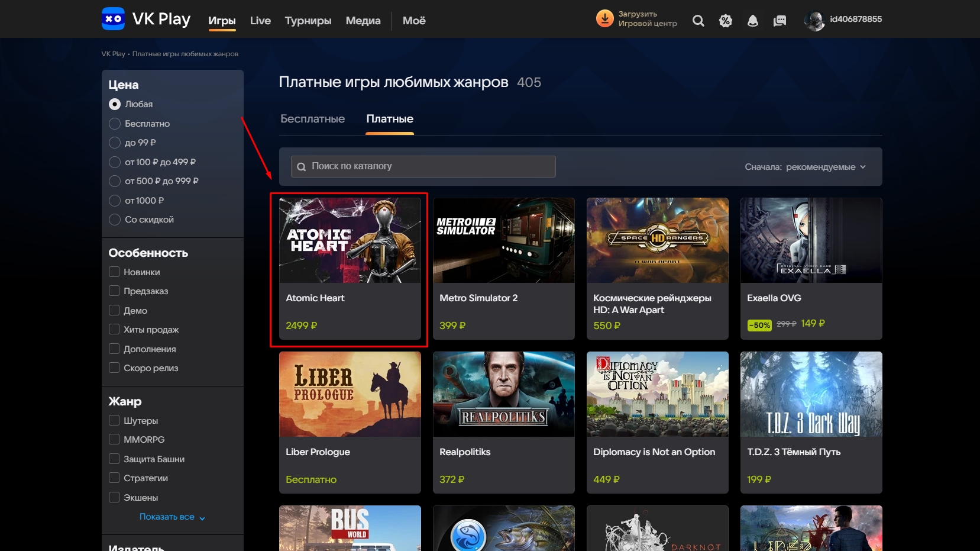The height and width of the screenshot is (551, 980).
Task: Select the от 100 ₽ до 499 ₽ option
Action: point(115,162)
